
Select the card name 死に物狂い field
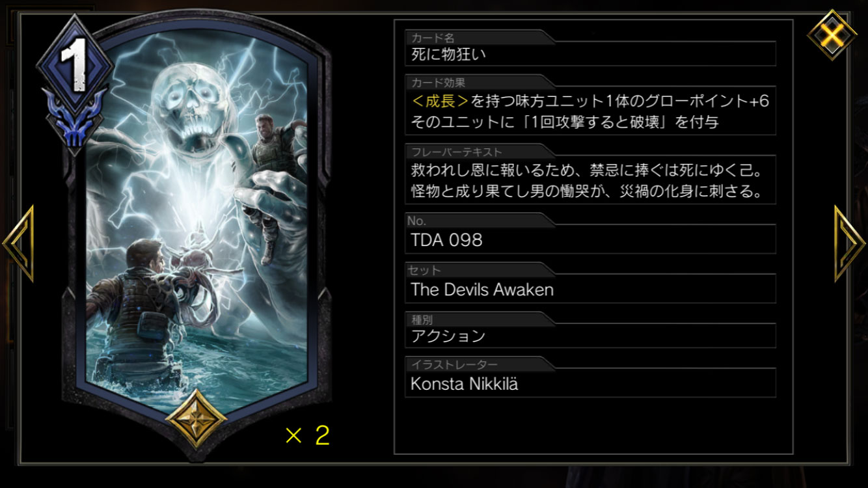[x=590, y=54]
